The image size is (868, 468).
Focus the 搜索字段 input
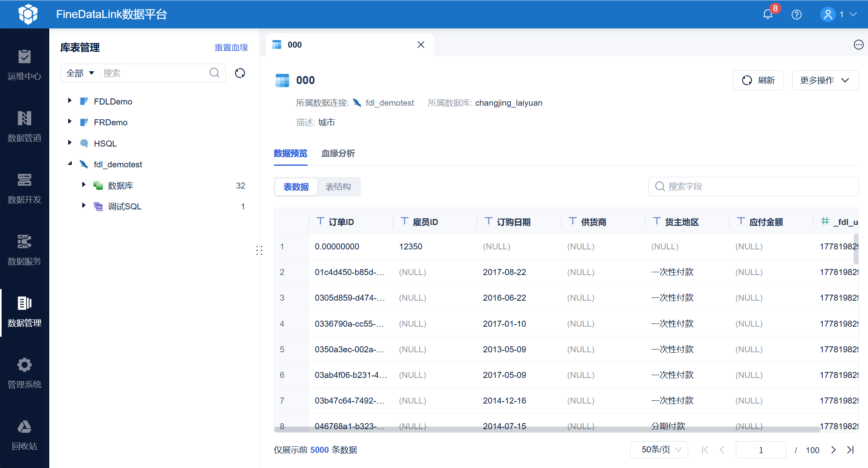pos(753,187)
